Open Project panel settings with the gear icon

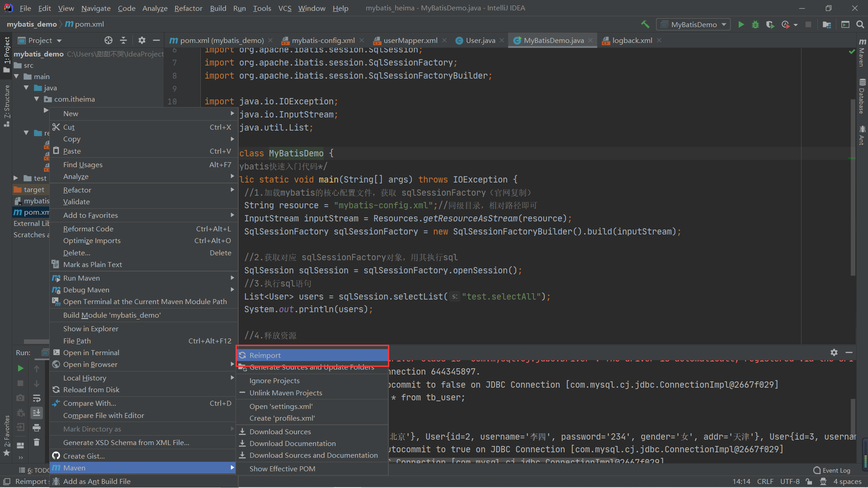point(142,40)
